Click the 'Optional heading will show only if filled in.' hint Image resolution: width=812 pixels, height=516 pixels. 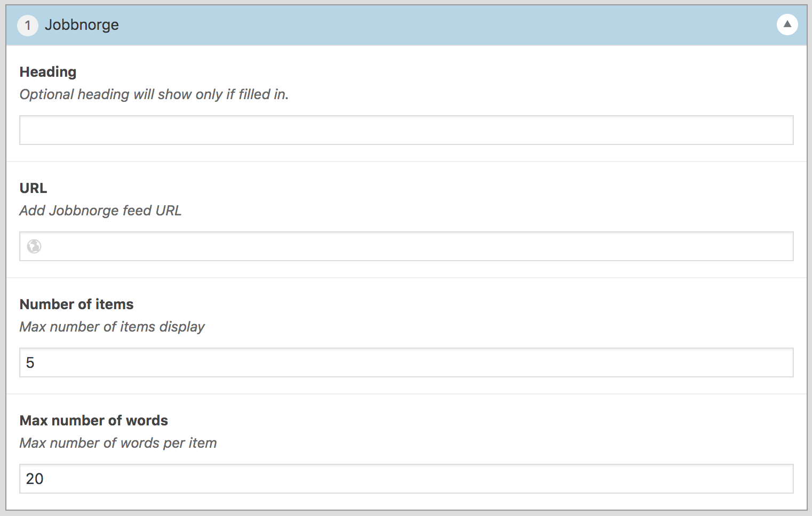pos(154,94)
